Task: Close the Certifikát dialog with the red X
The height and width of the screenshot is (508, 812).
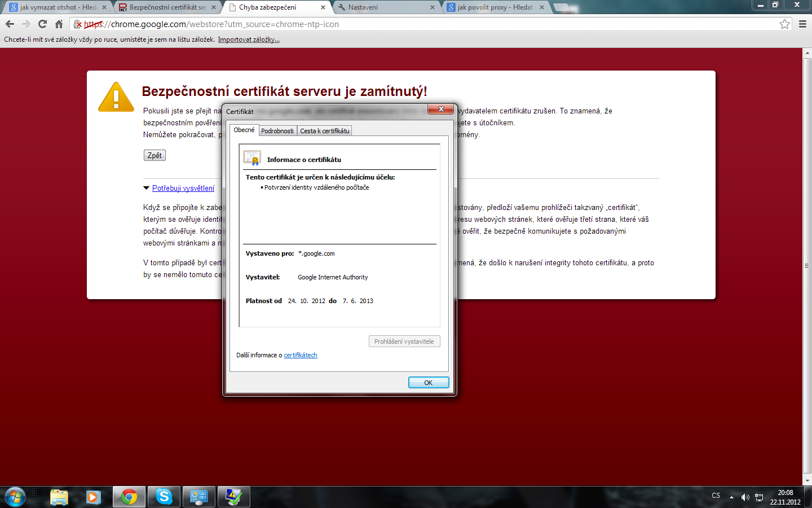Action: tap(441, 109)
